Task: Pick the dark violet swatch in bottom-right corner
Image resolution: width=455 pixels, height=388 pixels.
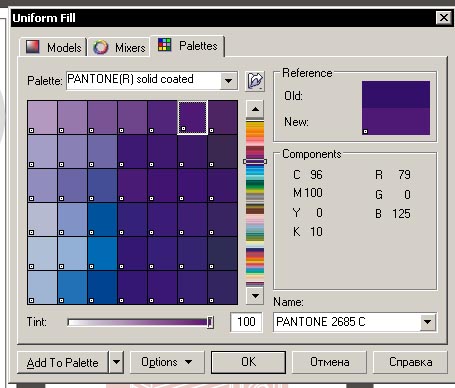Action: pos(222,287)
